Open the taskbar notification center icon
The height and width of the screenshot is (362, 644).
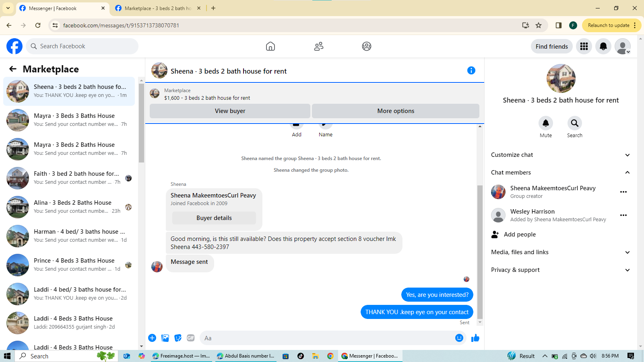click(631, 356)
